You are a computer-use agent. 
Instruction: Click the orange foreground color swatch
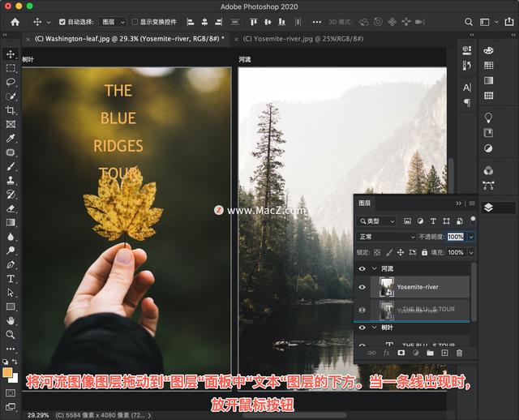[x=8, y=373]
